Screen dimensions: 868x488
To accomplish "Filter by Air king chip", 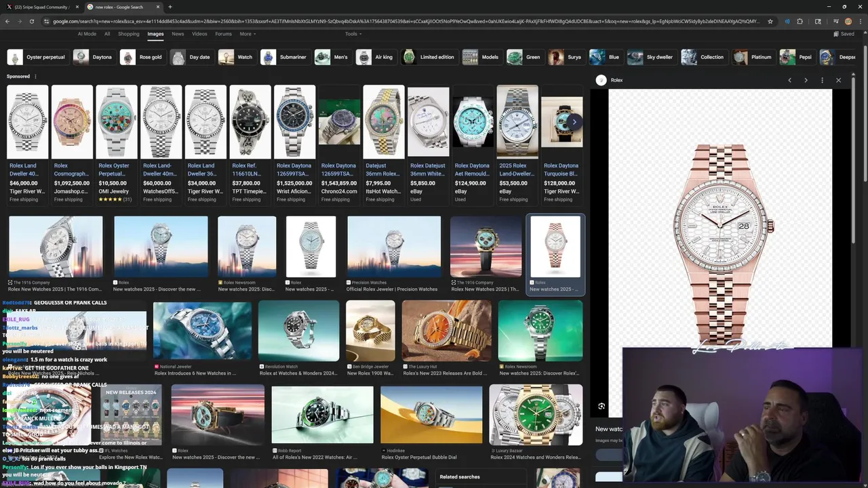I will point(376,57).
